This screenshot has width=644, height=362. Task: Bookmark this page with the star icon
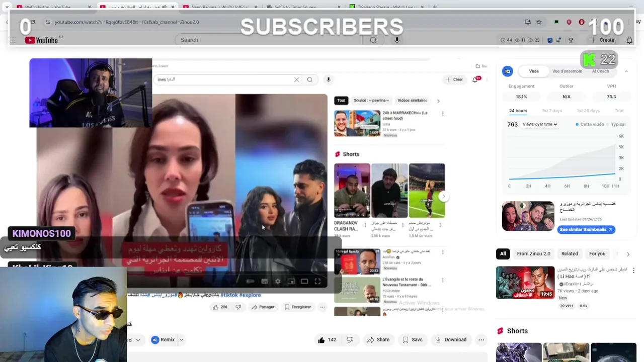[x=539, y=22]
